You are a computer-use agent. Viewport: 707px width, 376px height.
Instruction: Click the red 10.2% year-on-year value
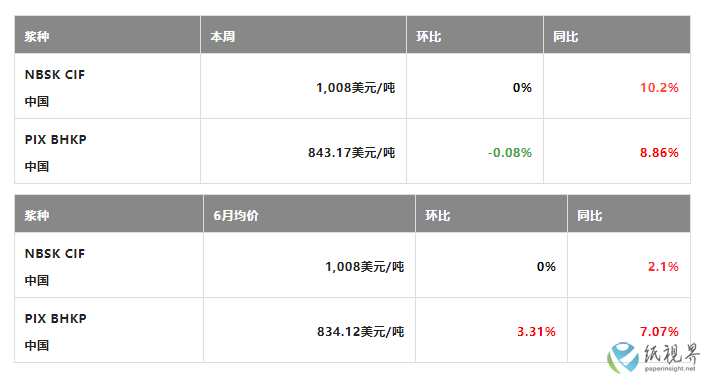click(x=659, y=87)
